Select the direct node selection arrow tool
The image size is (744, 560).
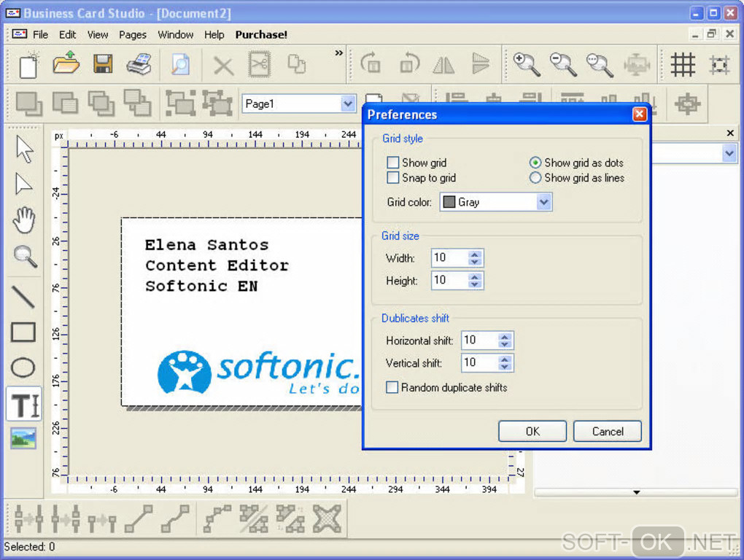(23, 184)
